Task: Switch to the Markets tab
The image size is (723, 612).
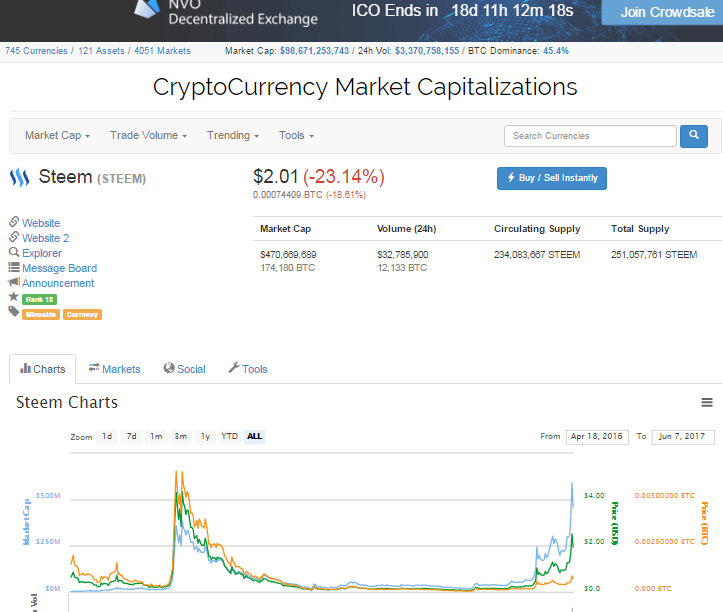Action: tap(114, 369)
